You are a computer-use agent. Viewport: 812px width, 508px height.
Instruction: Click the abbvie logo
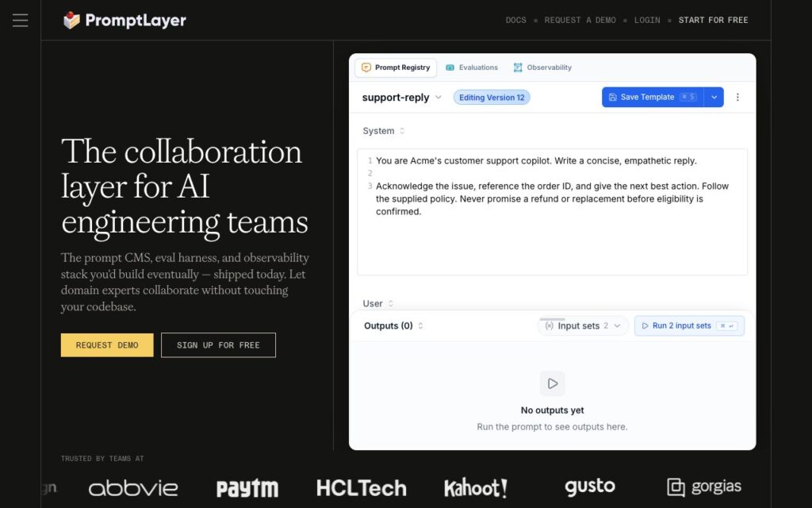[133, 488]
